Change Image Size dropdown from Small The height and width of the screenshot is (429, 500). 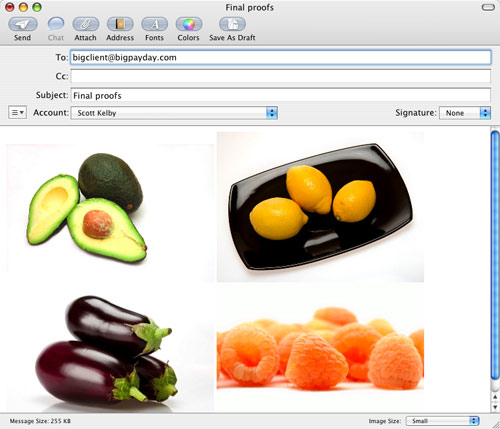(x=442, y=421)
